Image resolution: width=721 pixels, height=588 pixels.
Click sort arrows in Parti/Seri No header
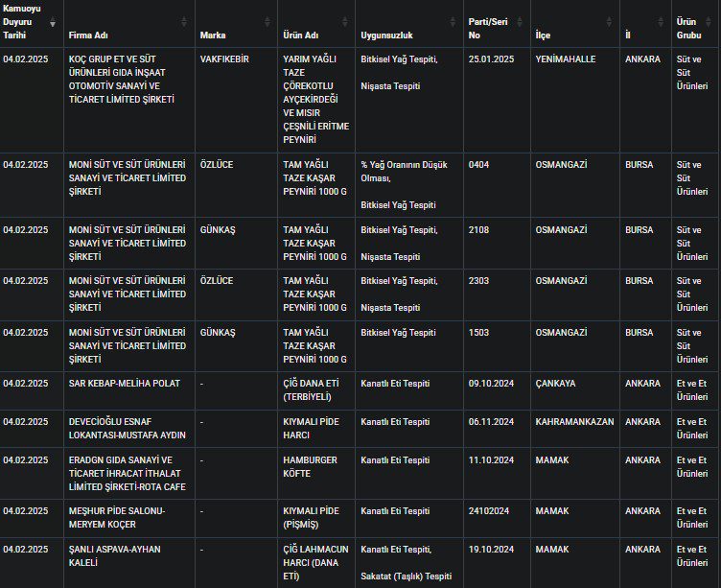point(519,22)
